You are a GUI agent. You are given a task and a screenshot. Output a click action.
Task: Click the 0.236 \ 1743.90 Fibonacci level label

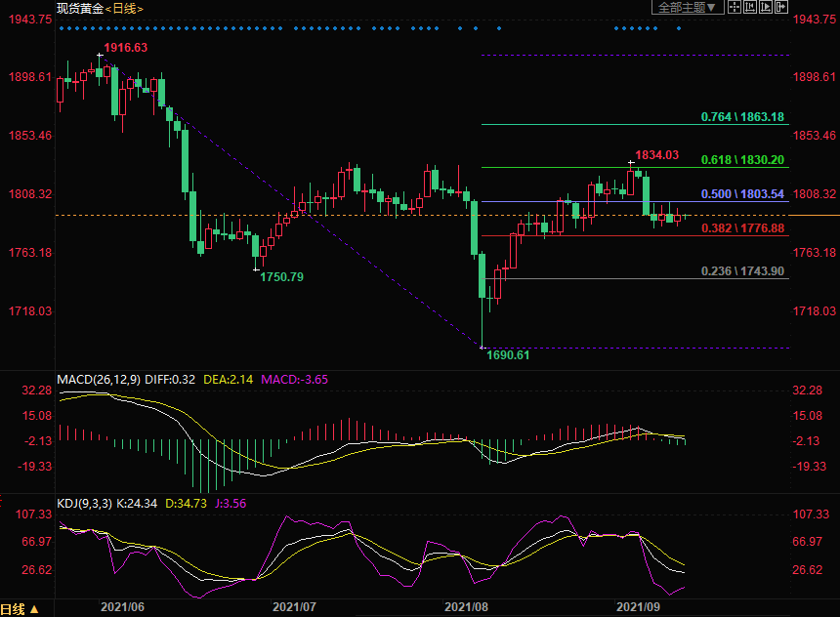742,271
